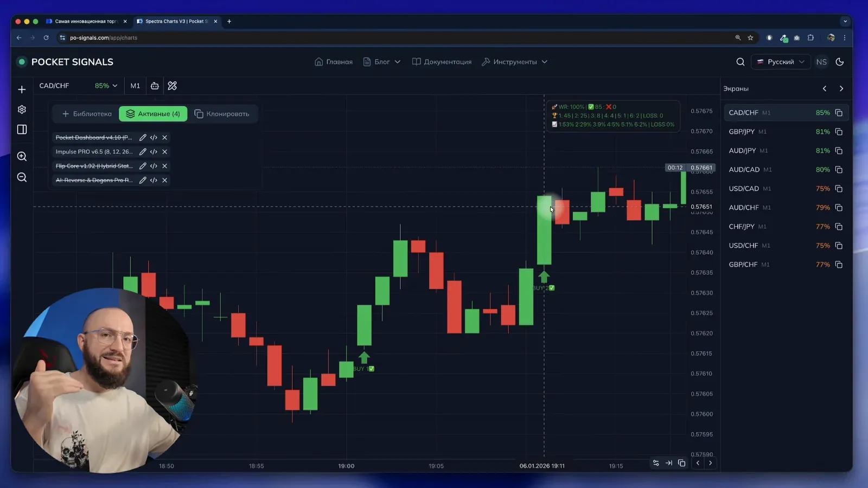The width and height of the screenshot is (868, 488).
Task: Open the drawing tools ruler-pencil icon
Action: [173, 86]
